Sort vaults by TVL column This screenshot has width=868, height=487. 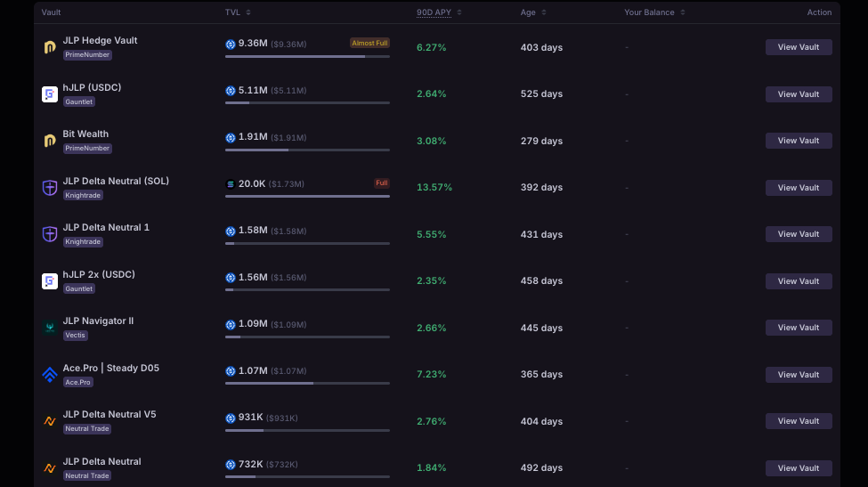[238, 12]
